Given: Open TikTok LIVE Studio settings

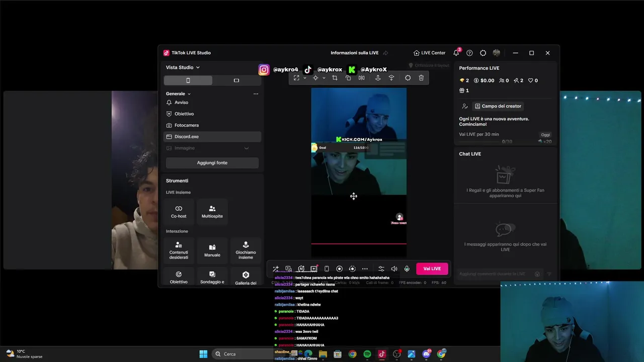Looking at the screenshot, I should coord(483,53).
